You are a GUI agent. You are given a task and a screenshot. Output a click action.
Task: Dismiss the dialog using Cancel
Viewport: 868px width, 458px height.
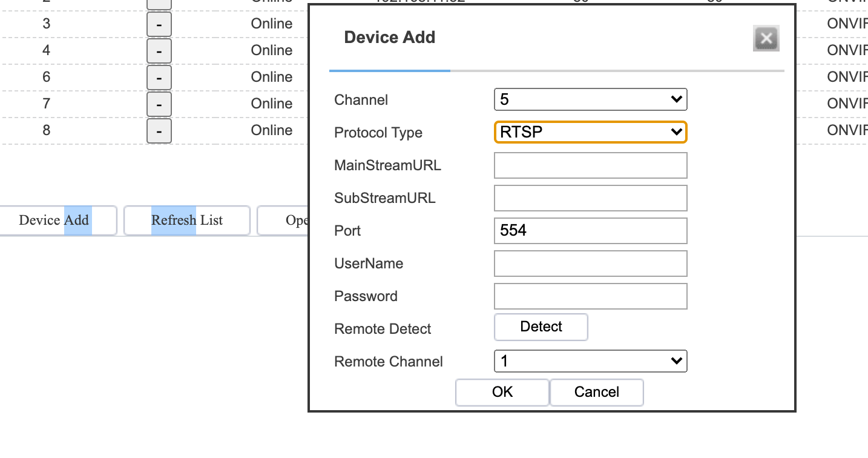click(596, 392)
